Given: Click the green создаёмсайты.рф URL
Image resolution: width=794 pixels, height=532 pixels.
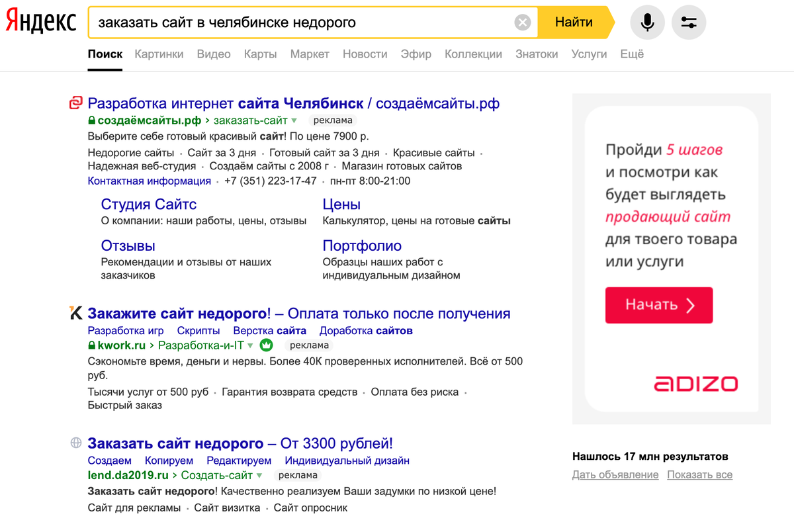Looking at the screenshot, I should [150, 120].
